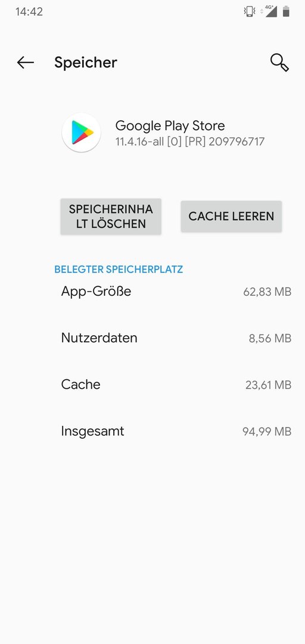Tap the 62,83 MB app size value
This screenshot has height=644, width=305.
click(x=267, y=292)
